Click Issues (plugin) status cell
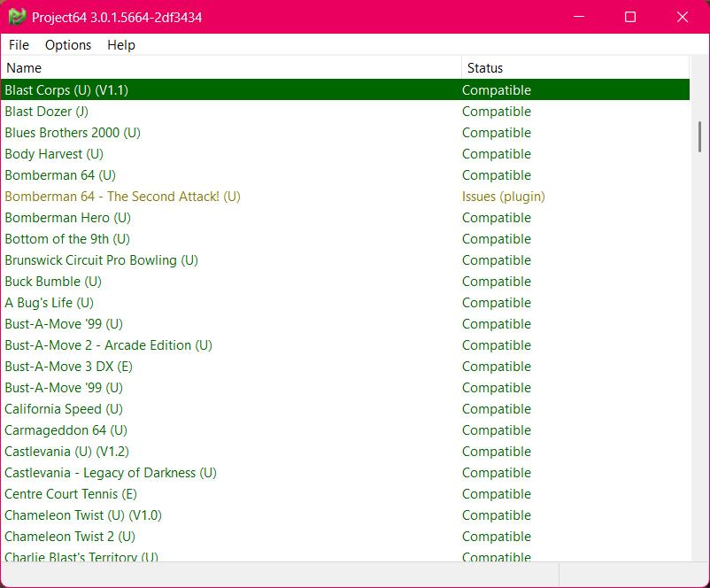This screenshot has height=588, width=710. [x=504, y=197]
